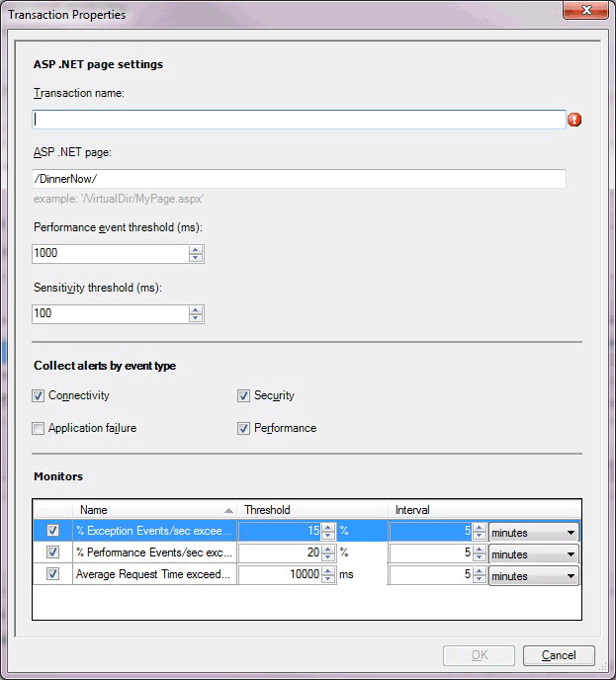This screenshot has width=616, height=680.
Task: Click the Performance event threshold value 1000
Action: 110,254
